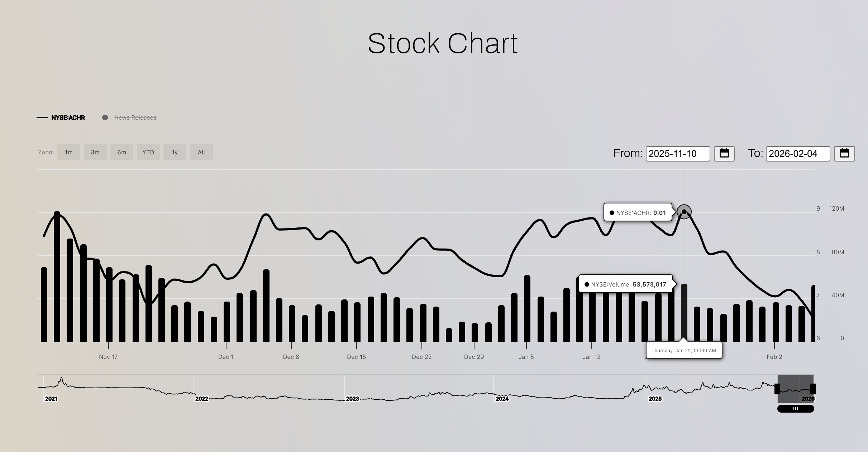Click the highlighted Jan 22 price point
The height and width of the screenshot is (452, 868).
click(684, 212)
